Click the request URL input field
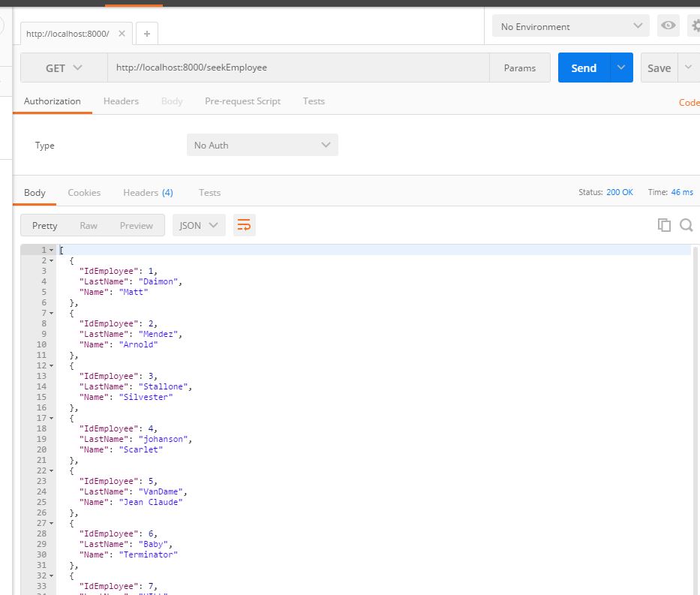The width and height of the screenshot is (700, 595). (x=298, y=68)
